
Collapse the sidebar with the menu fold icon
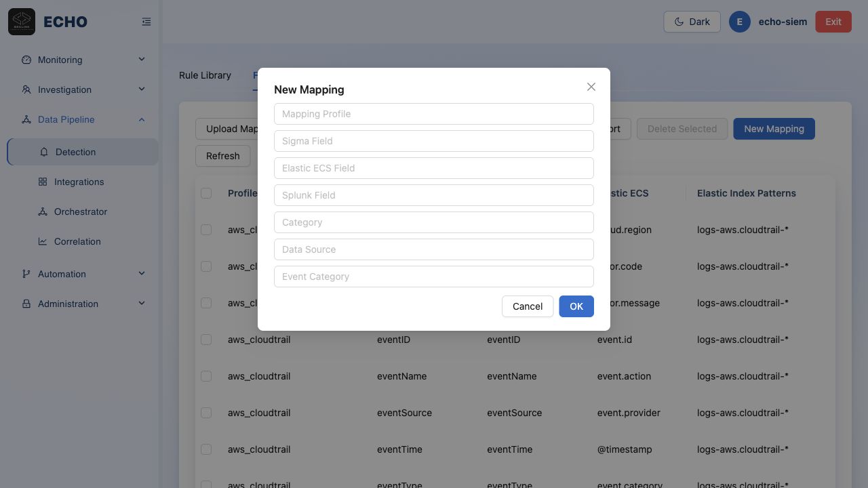coord(146,22)
